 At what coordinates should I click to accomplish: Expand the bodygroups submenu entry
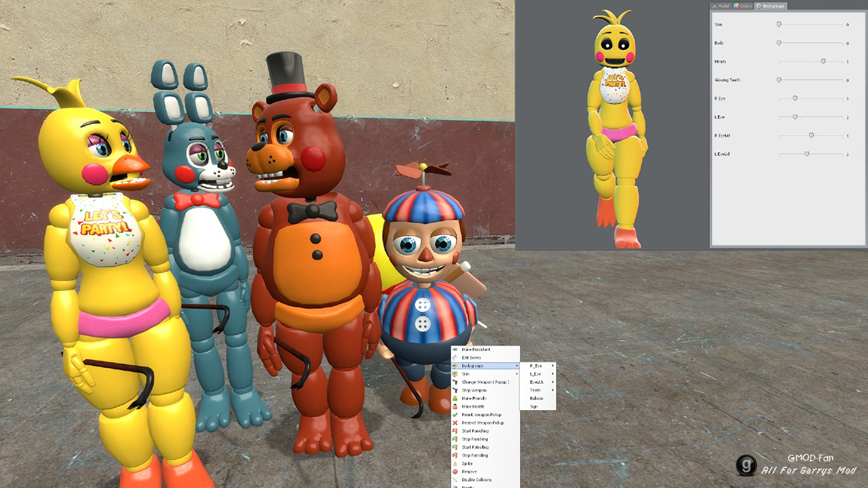pos(485,366)
